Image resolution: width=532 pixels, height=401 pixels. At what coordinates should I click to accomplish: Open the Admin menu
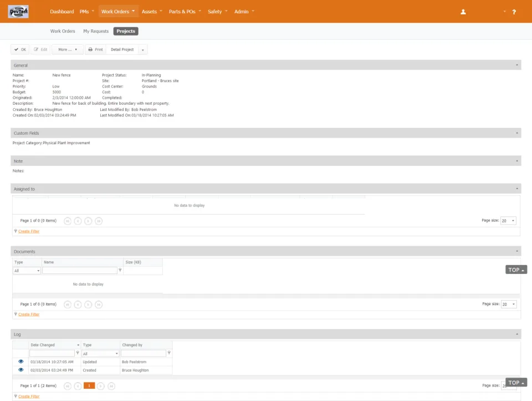click(244, 12)
